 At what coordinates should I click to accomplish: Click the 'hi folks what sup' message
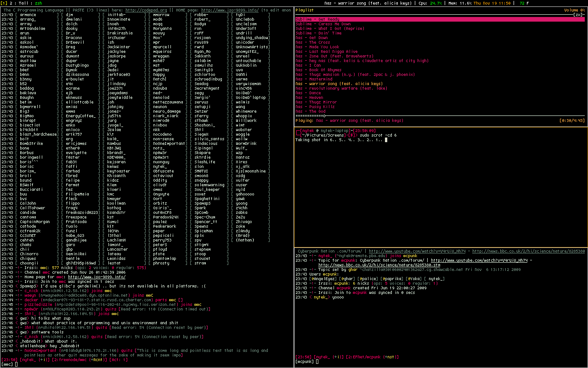[50, 318]
